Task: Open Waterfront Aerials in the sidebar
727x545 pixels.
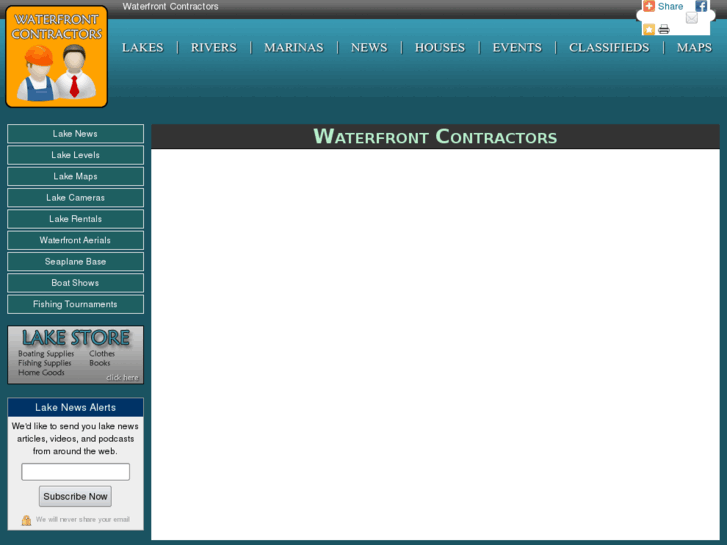Action: (75, 240)
